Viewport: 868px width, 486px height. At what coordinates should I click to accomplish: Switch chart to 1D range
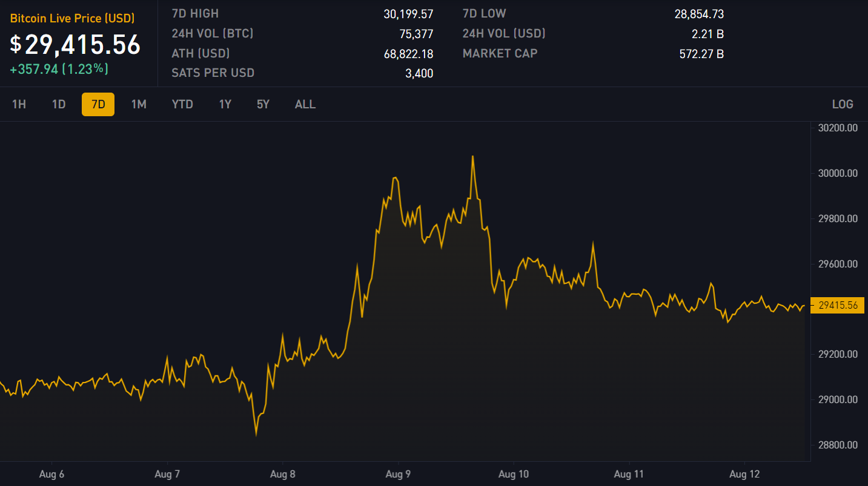pyautogui.click(x=58, y=104)
